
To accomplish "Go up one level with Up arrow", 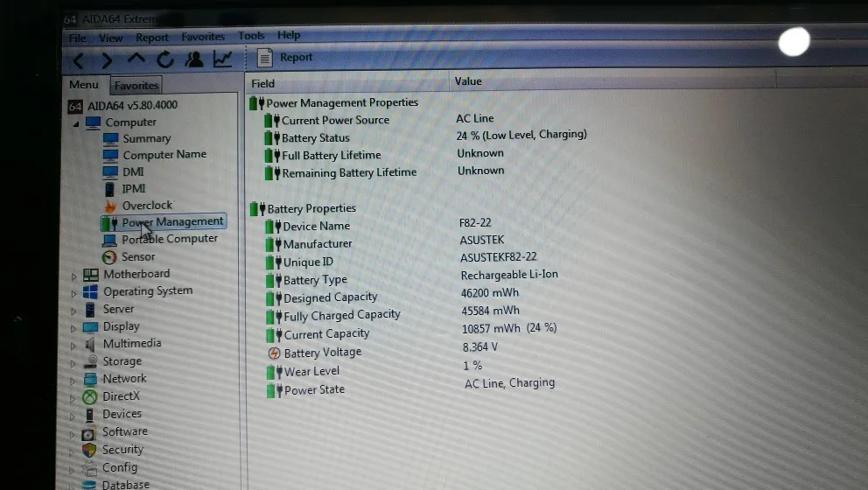I will tap(136, 59).
